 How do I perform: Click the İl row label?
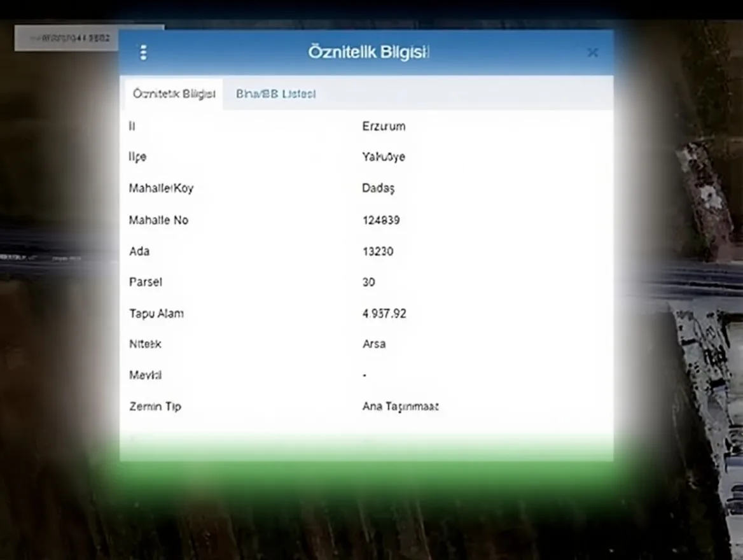point(132,126)
